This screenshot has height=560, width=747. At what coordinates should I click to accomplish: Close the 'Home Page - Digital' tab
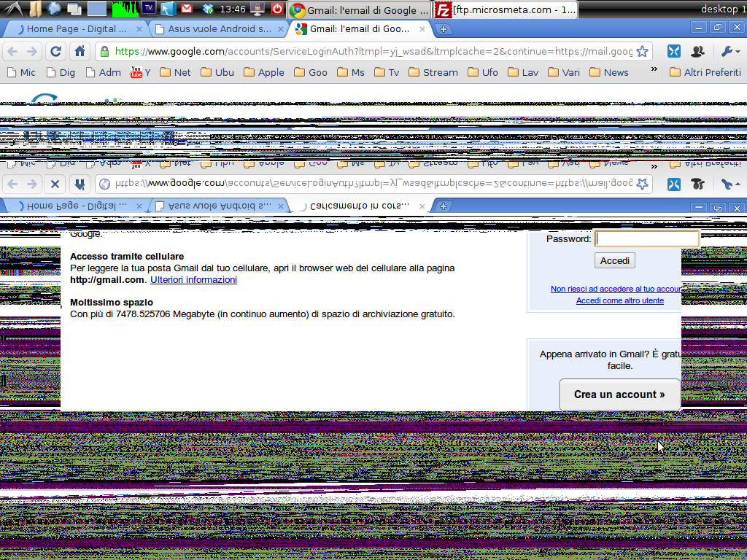(139, 29)
